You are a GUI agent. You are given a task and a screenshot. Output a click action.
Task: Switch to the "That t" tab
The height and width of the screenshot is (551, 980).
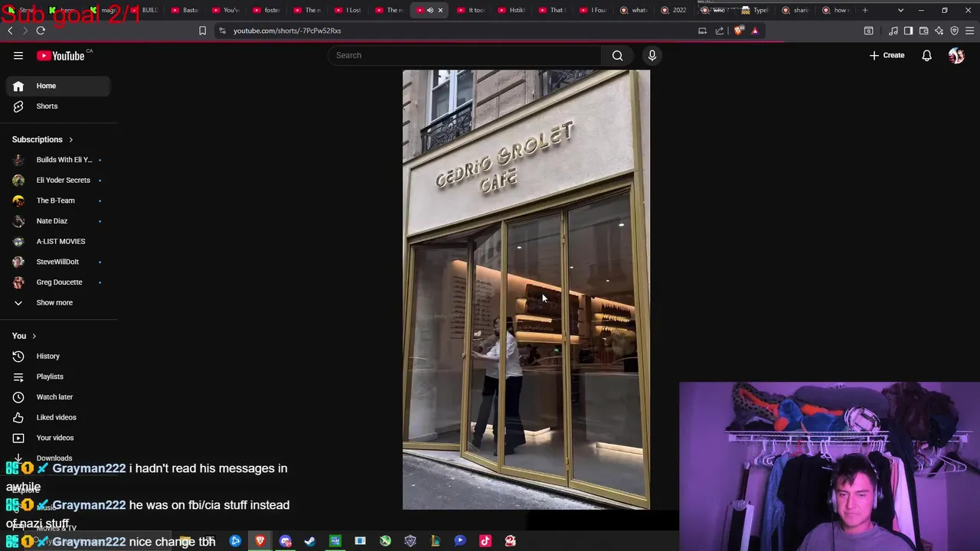click(x=551, y=10)
